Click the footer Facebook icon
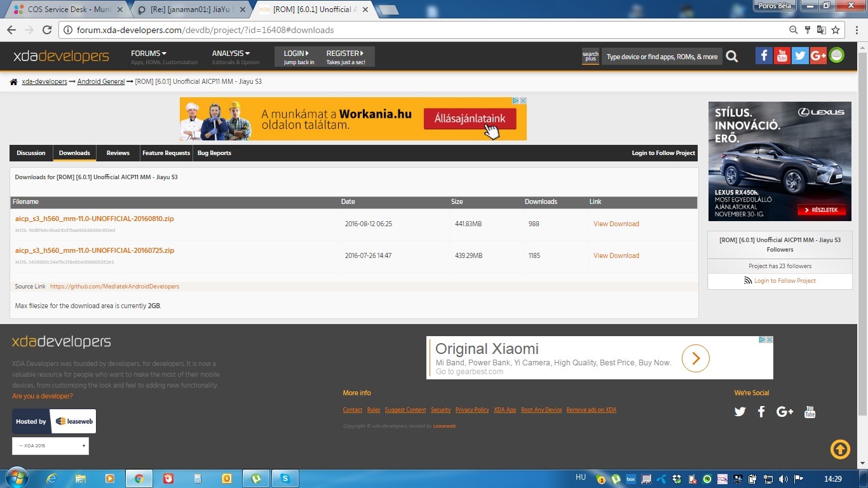868x488 pixels. click(x=761, y=412)
